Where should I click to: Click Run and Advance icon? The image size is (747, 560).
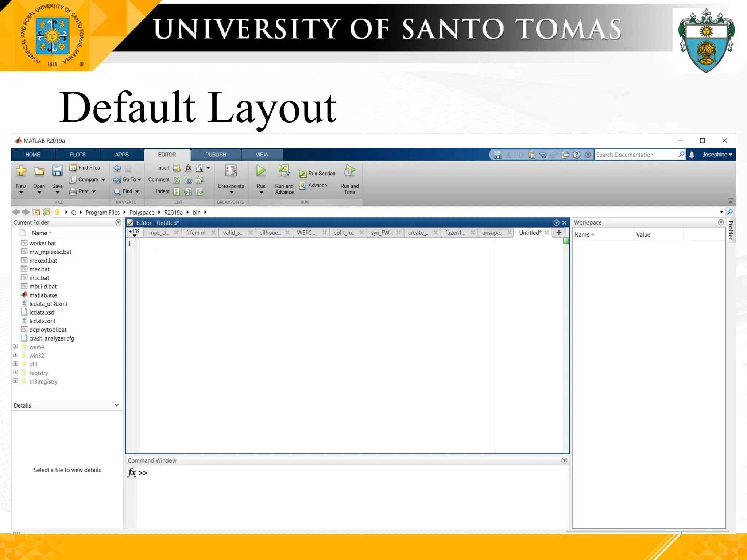point(284,171)
